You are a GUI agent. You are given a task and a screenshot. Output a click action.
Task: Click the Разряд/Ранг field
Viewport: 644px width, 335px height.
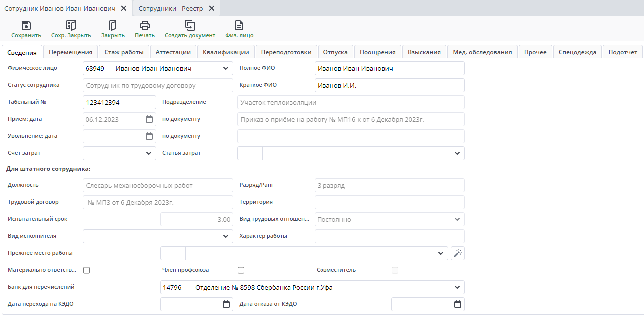(x=389, y=185)
